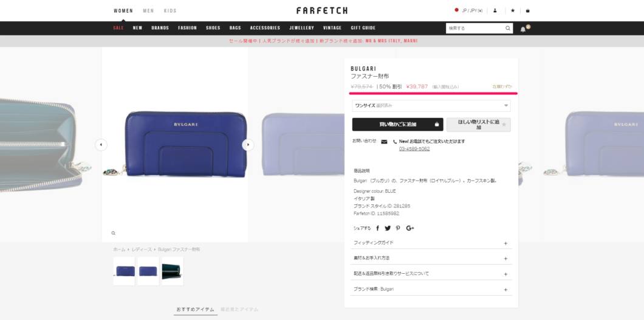The image size is (644, 320).
Task: Open the ワンサイズ size dropdown
Action: tap(431, 105)
